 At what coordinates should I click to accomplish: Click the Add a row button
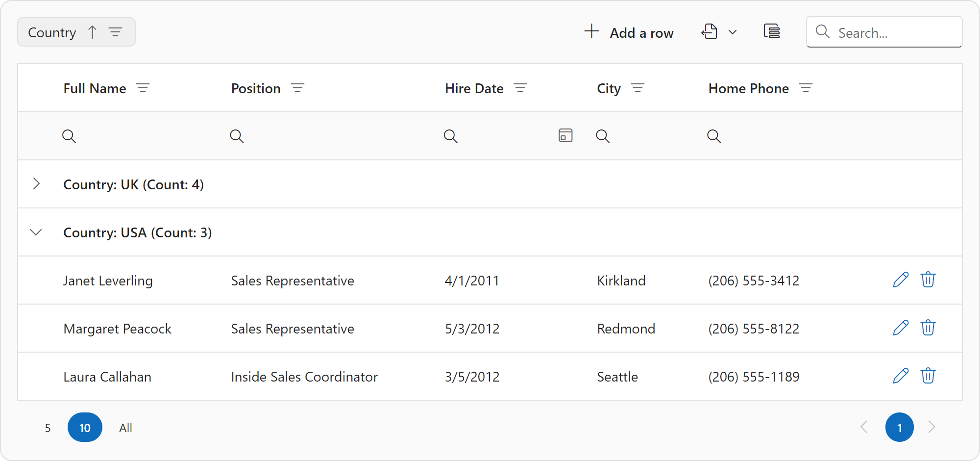point(629,32)
